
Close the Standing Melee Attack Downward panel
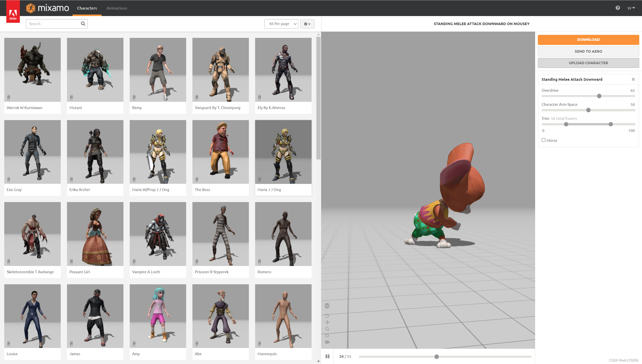coord(633,79)
